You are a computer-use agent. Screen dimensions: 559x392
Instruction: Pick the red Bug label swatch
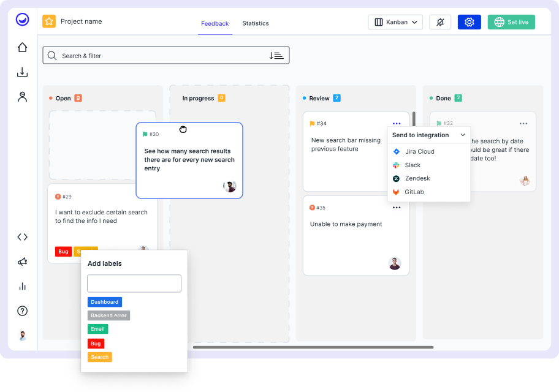tap(96, 344)
